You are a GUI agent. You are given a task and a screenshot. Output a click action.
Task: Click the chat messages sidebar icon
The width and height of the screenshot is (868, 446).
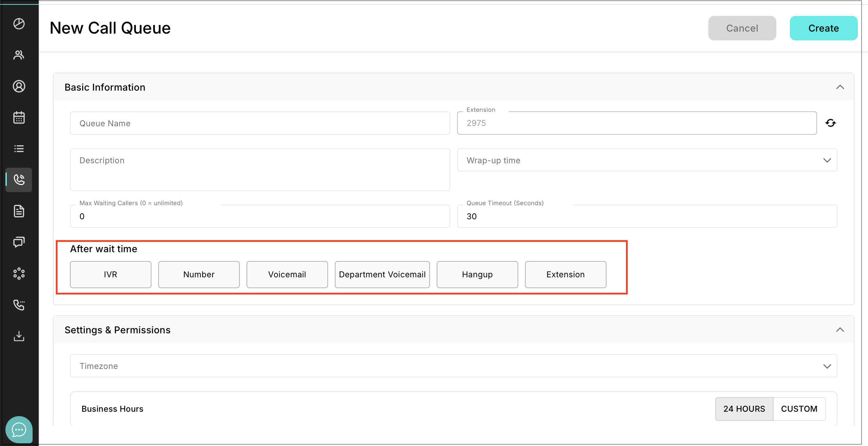pos(19,242)
